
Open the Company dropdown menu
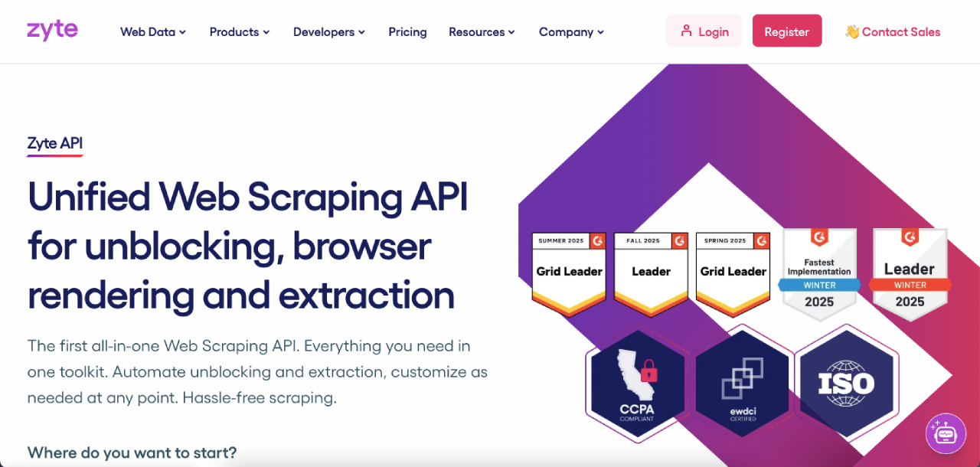point(571,32)
